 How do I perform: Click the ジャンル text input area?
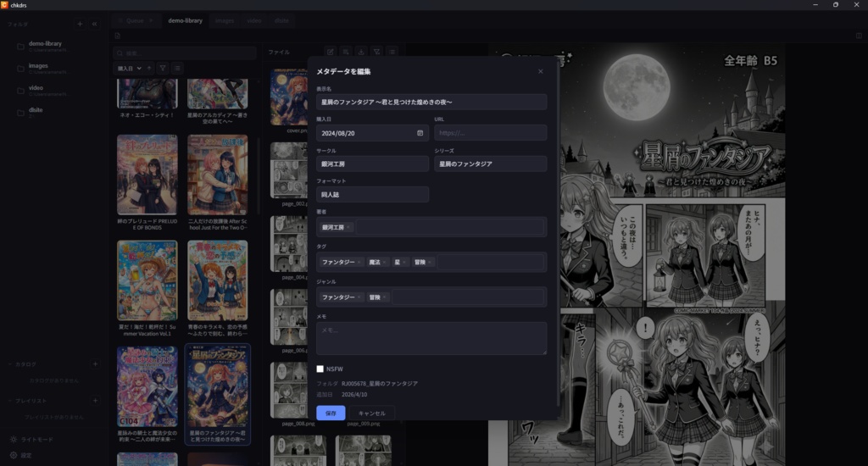click(468, 297)
